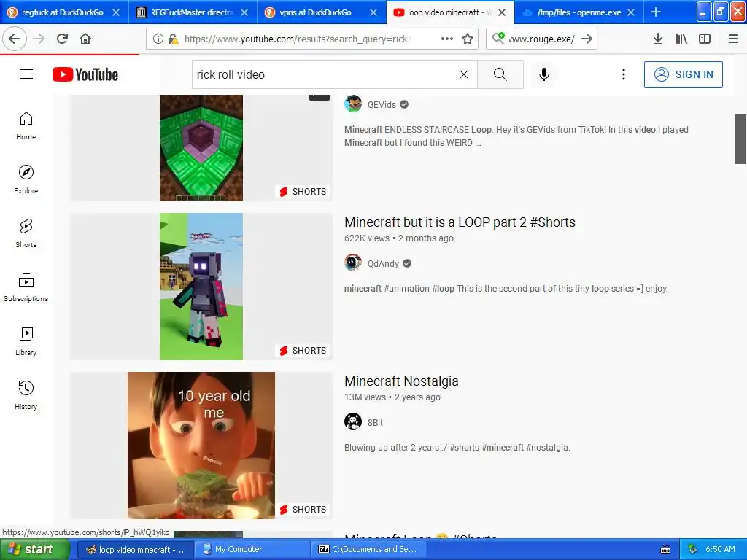Click the browser URL address field

click(298, 39)
